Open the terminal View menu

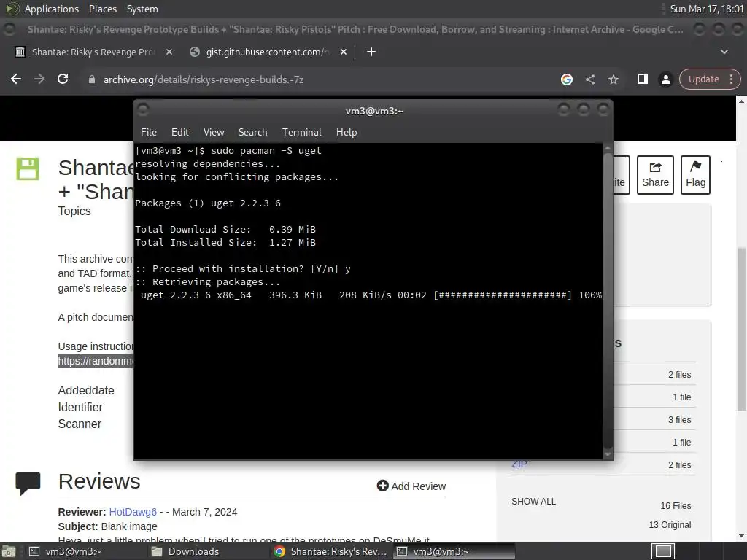click(214, 133)
